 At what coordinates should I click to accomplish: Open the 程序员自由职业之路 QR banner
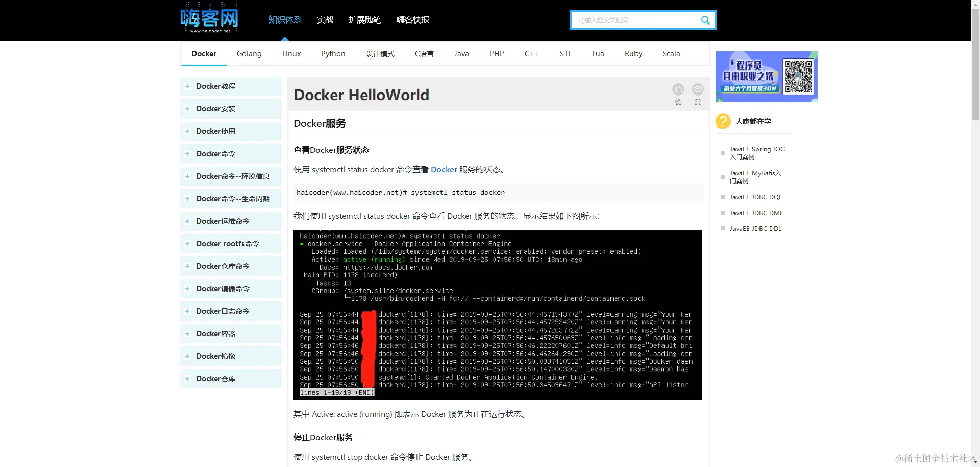pos(766,77)
